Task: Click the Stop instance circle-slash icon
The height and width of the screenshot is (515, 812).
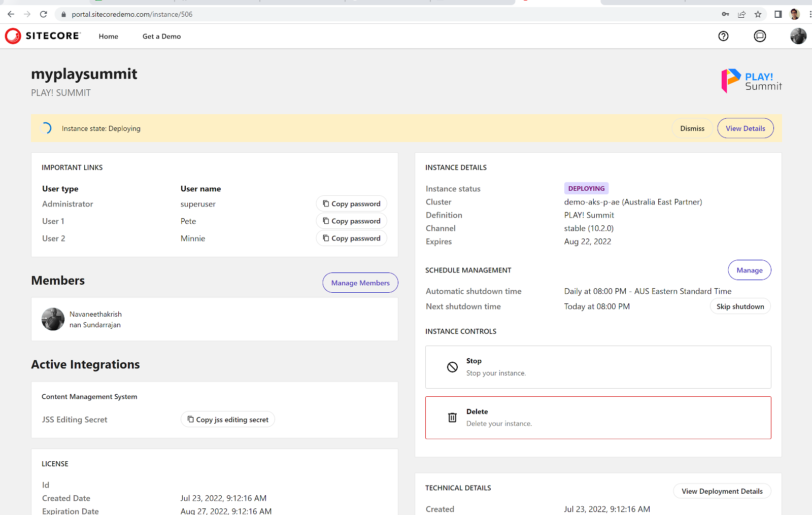Action: [x=452, y=367]
